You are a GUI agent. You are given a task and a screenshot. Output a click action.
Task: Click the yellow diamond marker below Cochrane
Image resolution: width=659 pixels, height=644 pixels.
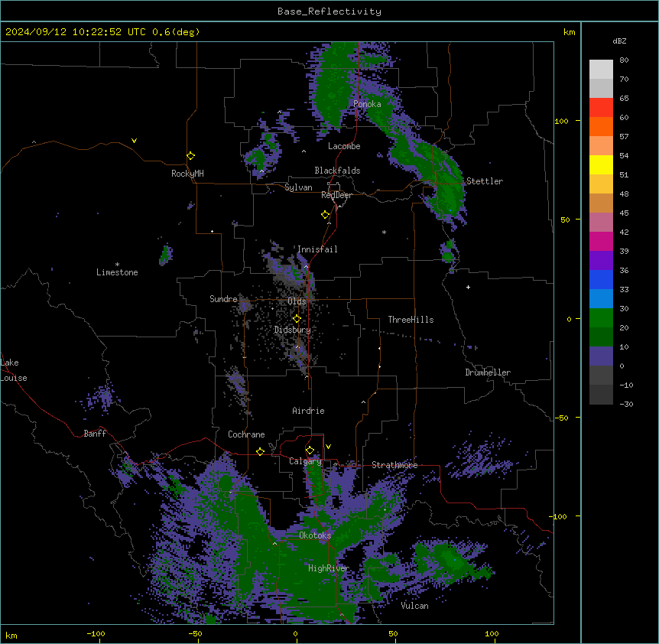260,451
